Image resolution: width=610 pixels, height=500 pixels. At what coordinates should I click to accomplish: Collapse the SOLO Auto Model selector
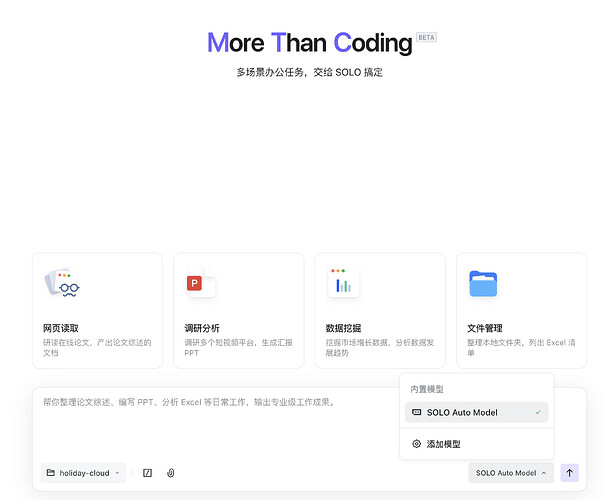[511, 473]
